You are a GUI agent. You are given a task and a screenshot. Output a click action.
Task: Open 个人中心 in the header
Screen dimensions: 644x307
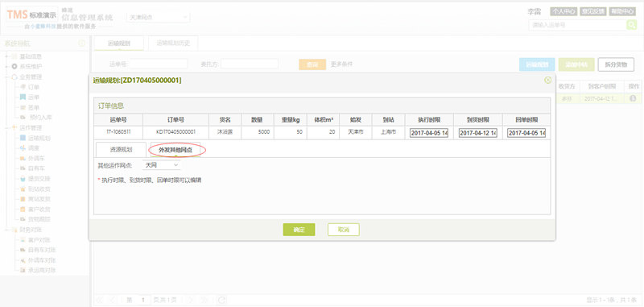563,11
